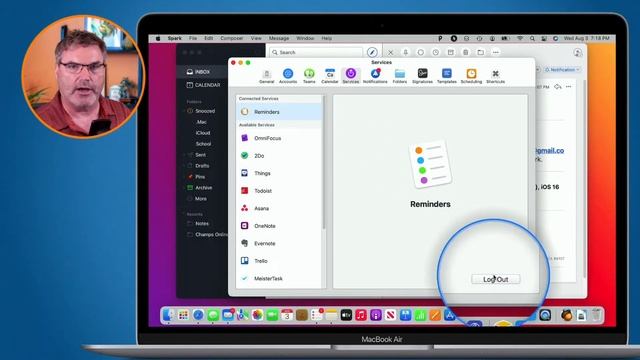Click the Spotlight search icon in menu bar
The width and height of the screenshot is (640, 360).
(x=532, y=38)
